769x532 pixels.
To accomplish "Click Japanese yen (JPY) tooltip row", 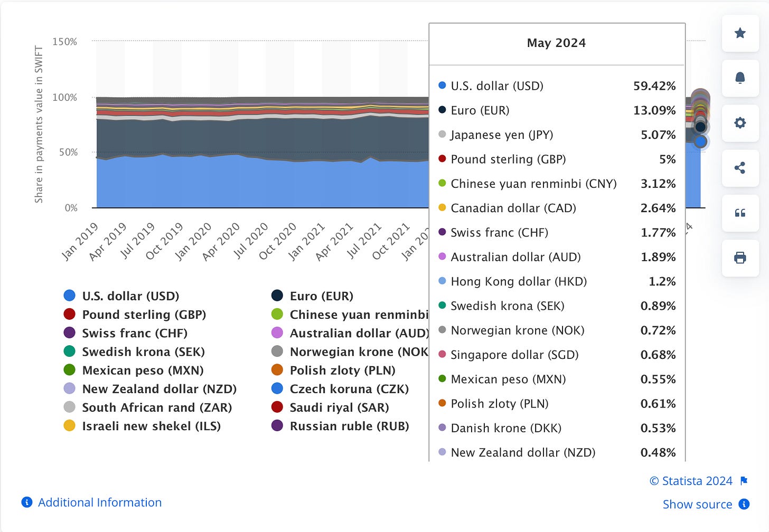I will point(557,135).
